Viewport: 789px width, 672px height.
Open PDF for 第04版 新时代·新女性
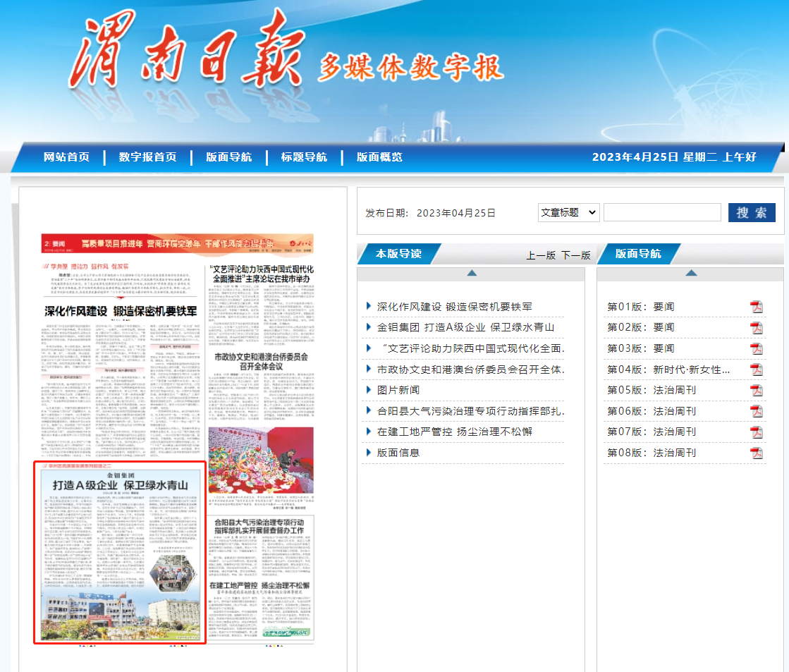pyautogui.click(x=756, y=369)
